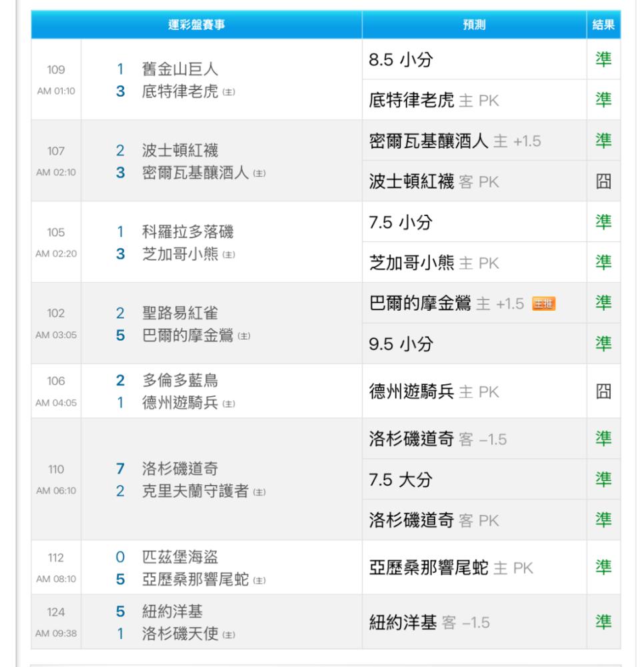Select team 波士頓紅襪 in game 107
Viewport: 644px width, 667px height.
tap(180, 150)
